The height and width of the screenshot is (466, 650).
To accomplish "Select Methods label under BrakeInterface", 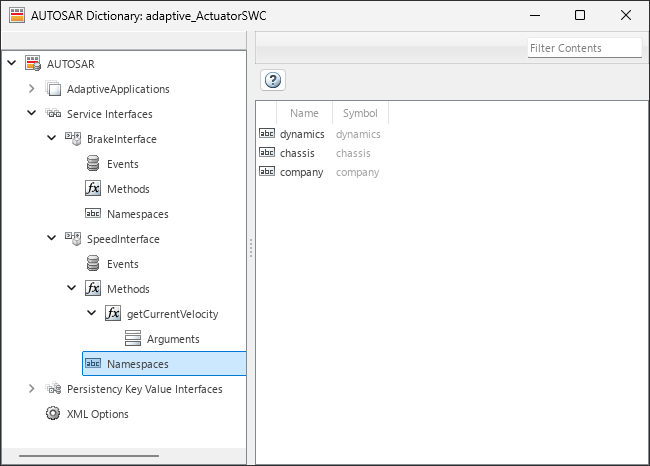I will coord(128,189).
